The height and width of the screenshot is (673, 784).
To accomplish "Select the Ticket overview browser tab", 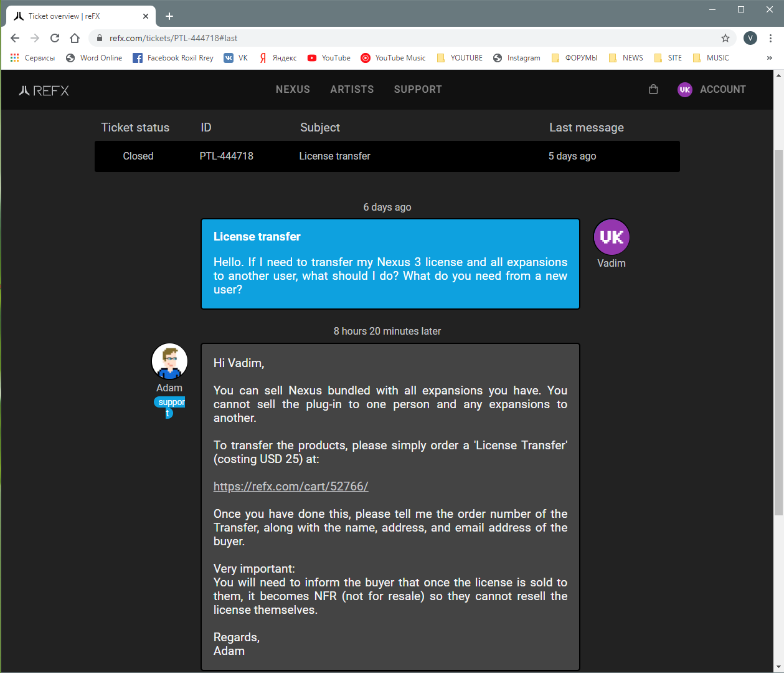I will tap(80, 16).
